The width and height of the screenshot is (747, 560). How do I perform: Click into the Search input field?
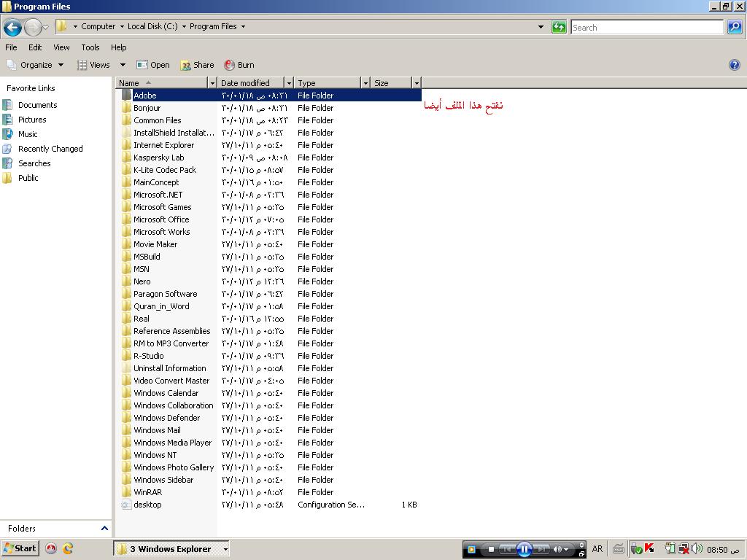(x=646, y=28)
